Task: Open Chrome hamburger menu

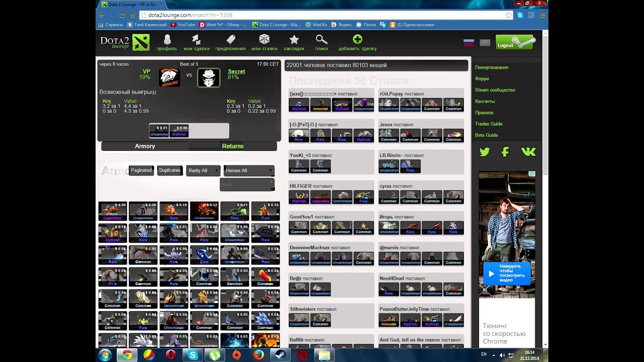Action: point(542,15)
